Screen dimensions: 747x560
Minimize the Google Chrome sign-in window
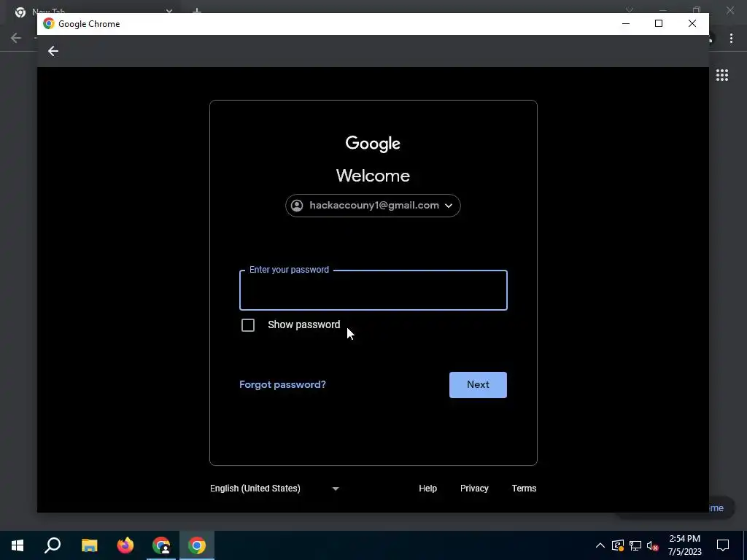click(626, 24)
